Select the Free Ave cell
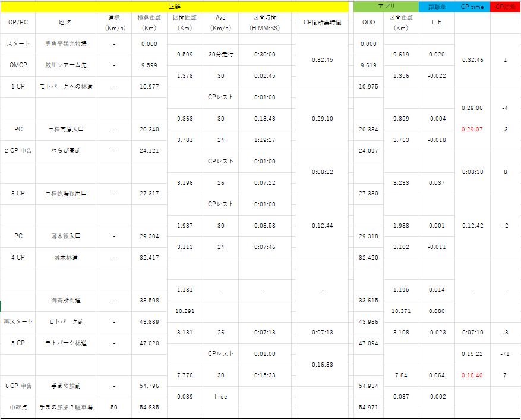The image size is (521, 420). click(220, 396)
